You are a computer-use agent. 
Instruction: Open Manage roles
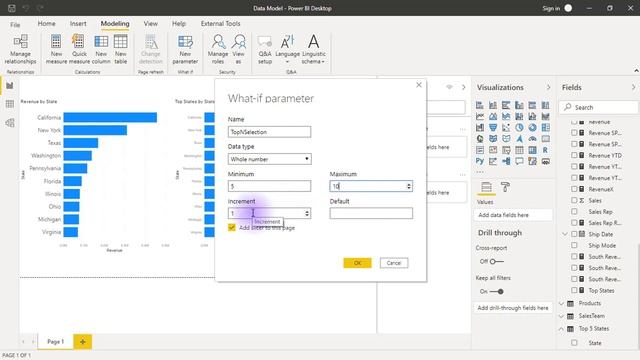(x=218, y=49)
